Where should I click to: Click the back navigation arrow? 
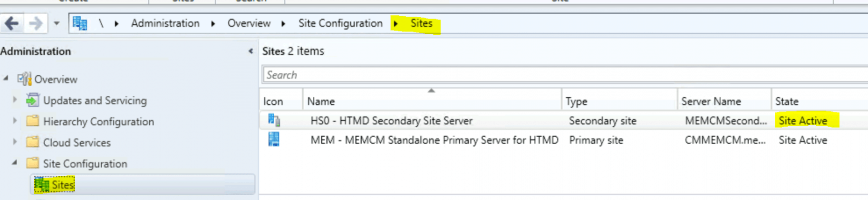[12, 23]
